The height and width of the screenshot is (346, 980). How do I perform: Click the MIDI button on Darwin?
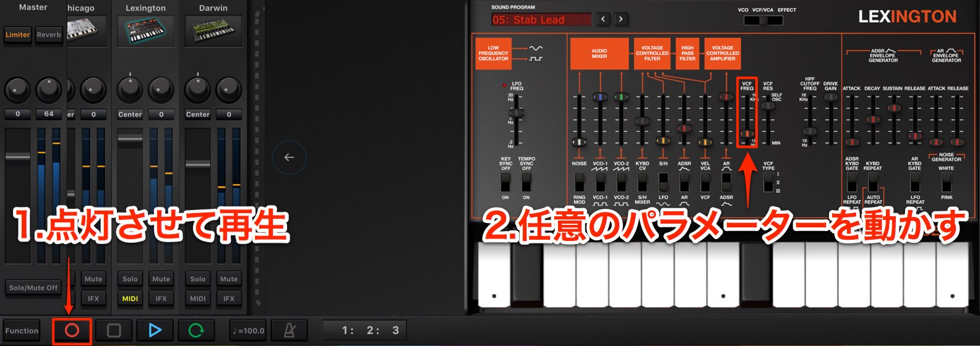coord(198,298)
